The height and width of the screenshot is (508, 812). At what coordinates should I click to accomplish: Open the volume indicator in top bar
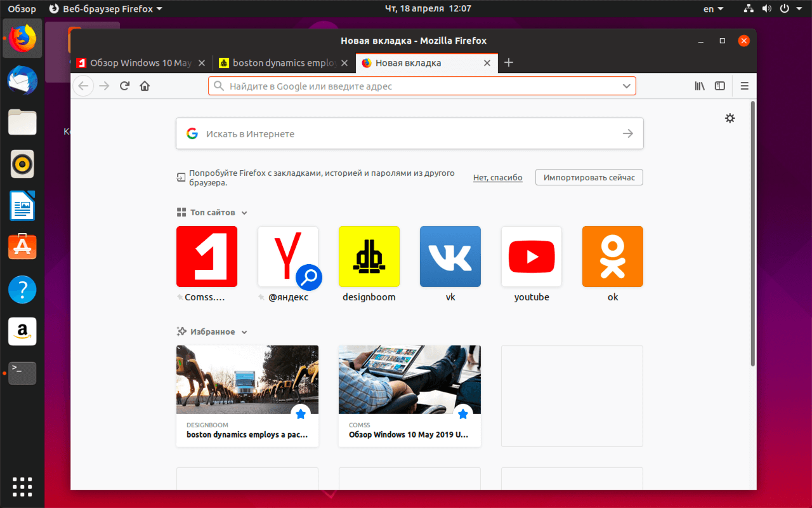click(x=766, y=9)
